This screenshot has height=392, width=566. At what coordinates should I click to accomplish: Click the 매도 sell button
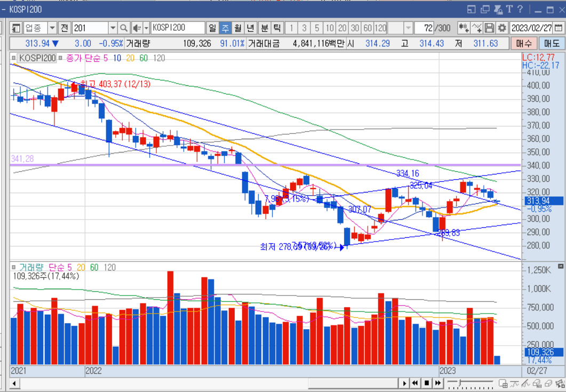552,44
